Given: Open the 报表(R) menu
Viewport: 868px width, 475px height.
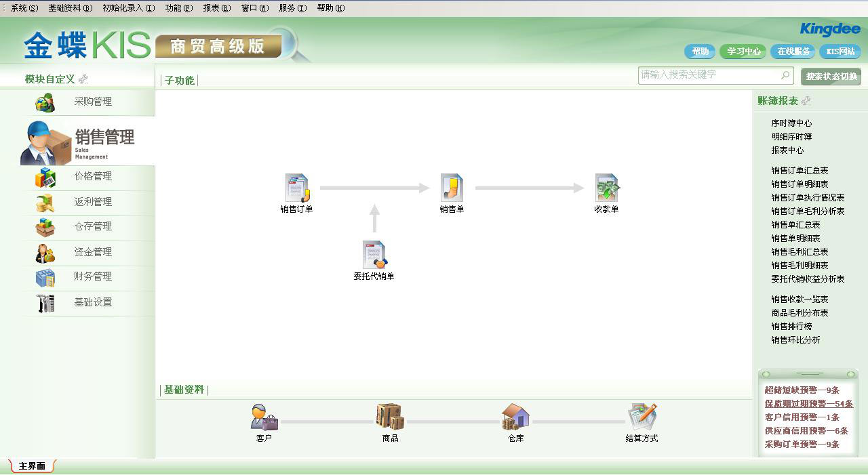Looking at the screenshot, I should (x=216, y=8).
